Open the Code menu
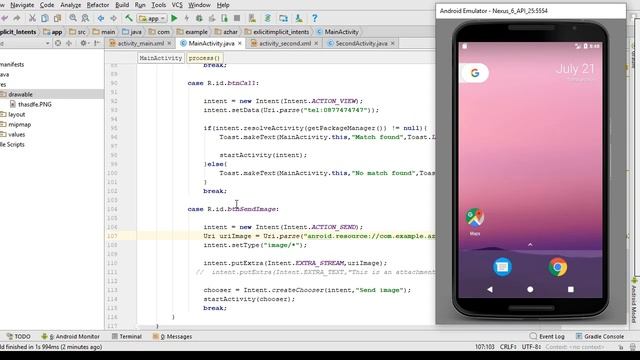Screen dimensions: 640x360 [x=47, y=5]
